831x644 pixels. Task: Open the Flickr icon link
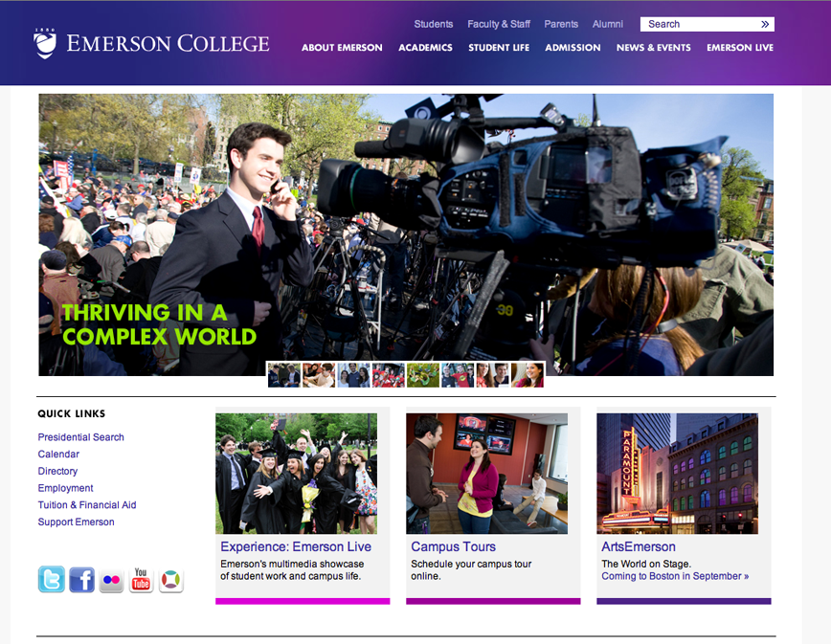111,579
